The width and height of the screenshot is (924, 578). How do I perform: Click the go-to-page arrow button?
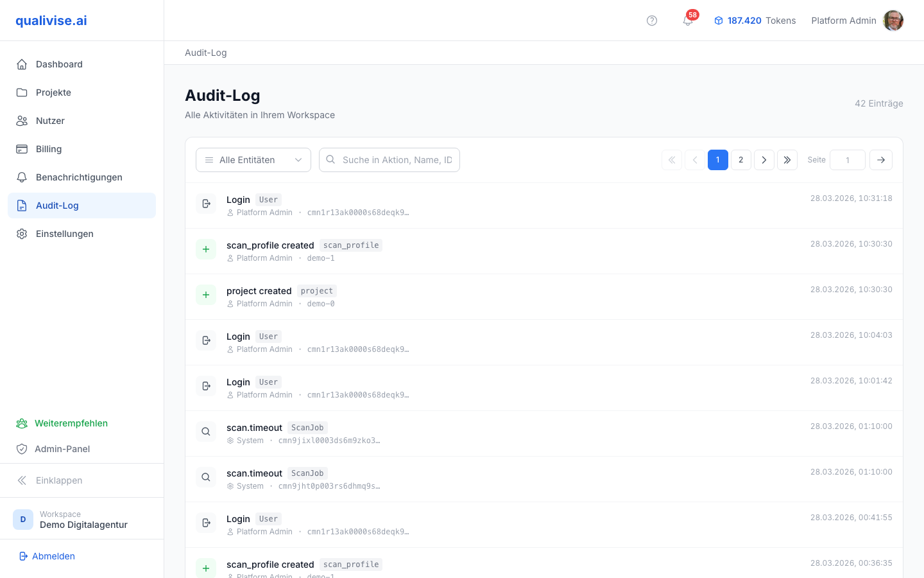coord(881,160)
